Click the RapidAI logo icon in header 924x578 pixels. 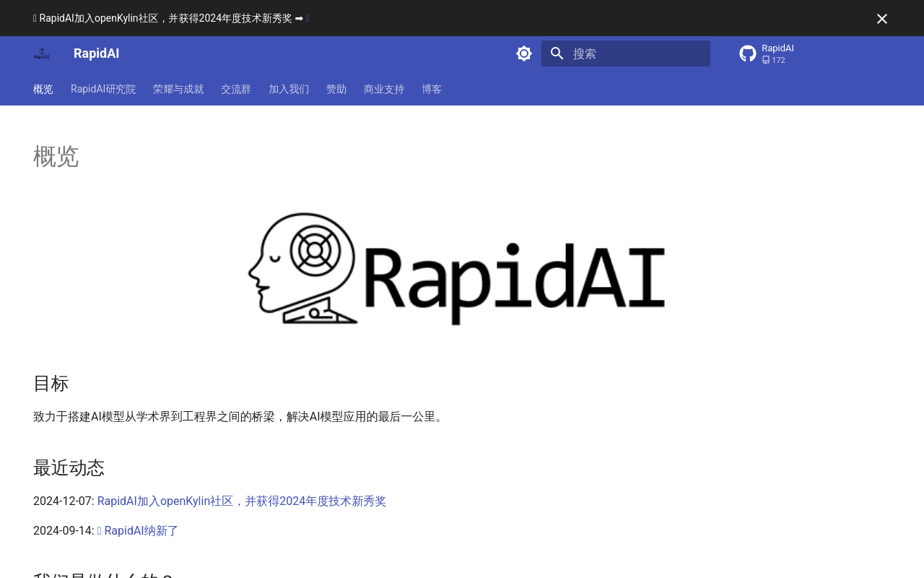click(41, 51)
